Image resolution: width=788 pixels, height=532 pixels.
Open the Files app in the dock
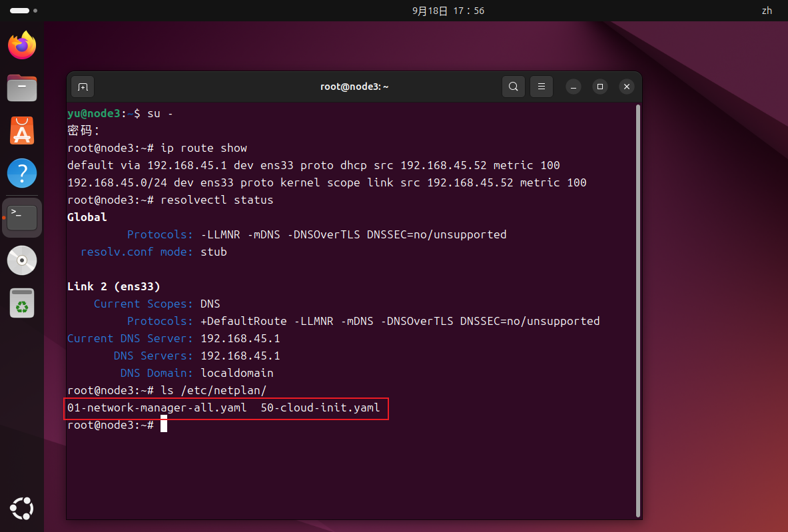point(22,87)
